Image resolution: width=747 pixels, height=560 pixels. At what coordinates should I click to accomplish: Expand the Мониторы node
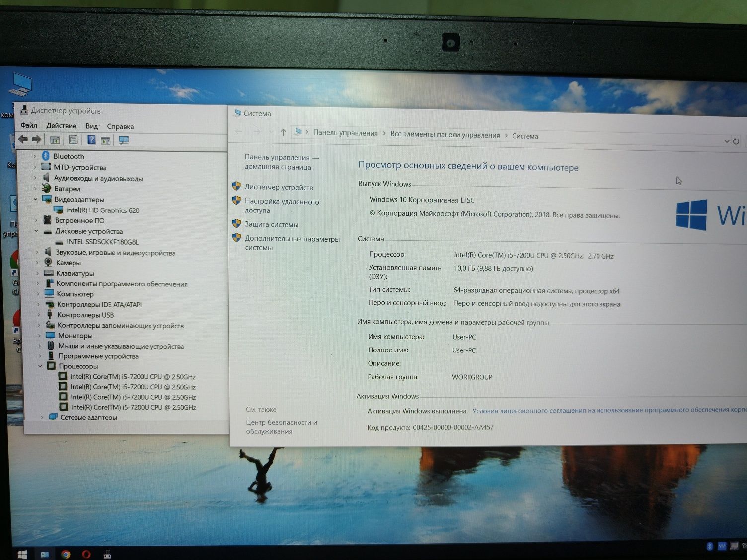[x=39, y=335]
